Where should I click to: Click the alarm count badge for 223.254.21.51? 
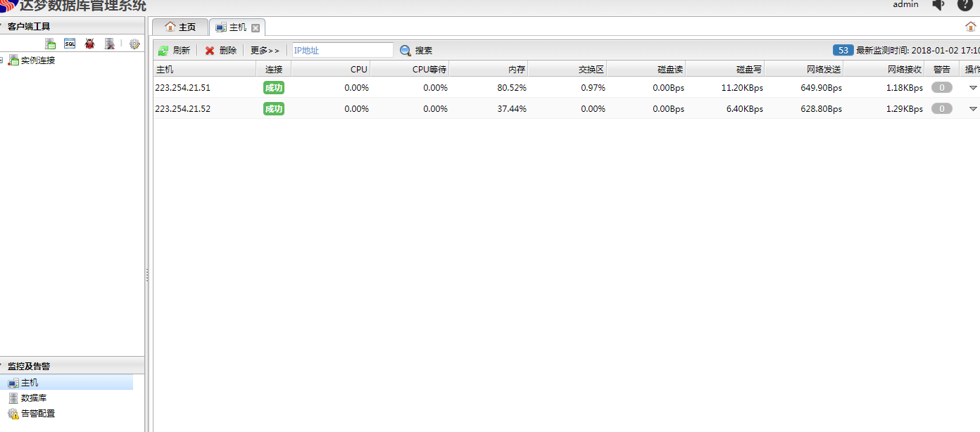(942, 88)
